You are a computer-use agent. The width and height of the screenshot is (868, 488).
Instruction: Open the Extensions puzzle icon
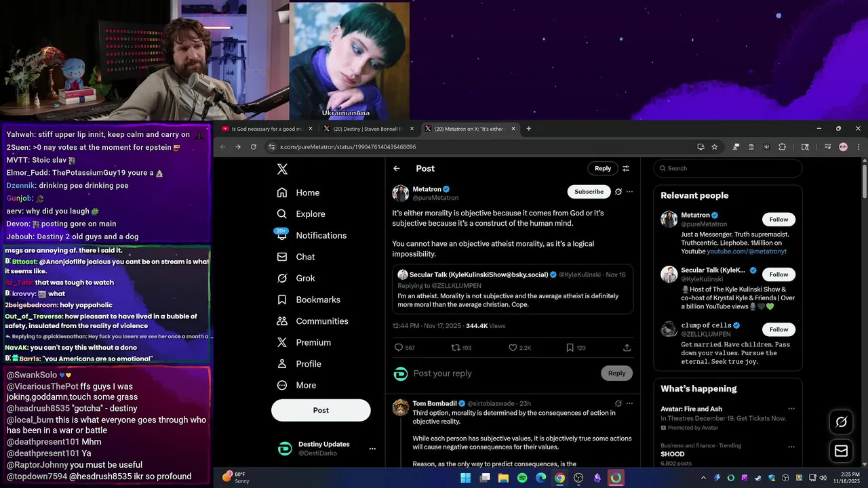(782, 146)
